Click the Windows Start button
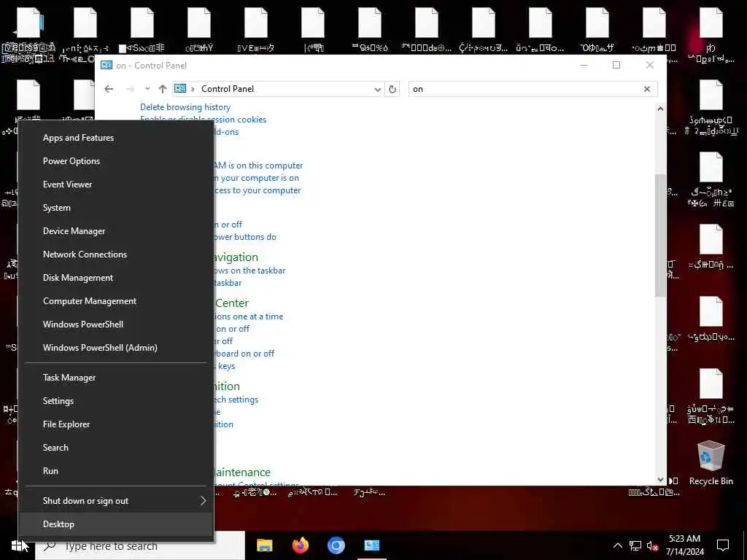Image resolution: width=747 pixels, height=560 pixels. 18,545
